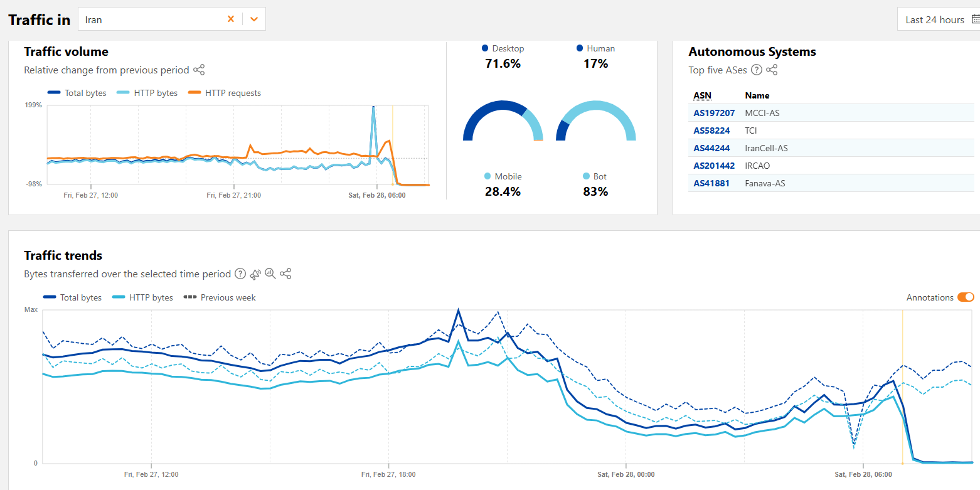Share the Traffic volume chart

pyautogui.click(x=199, y=70)
